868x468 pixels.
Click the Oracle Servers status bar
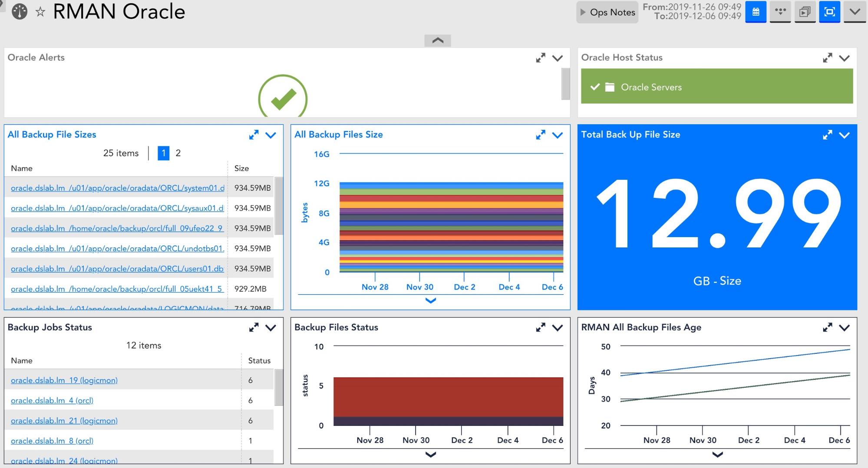coord(717,86)
